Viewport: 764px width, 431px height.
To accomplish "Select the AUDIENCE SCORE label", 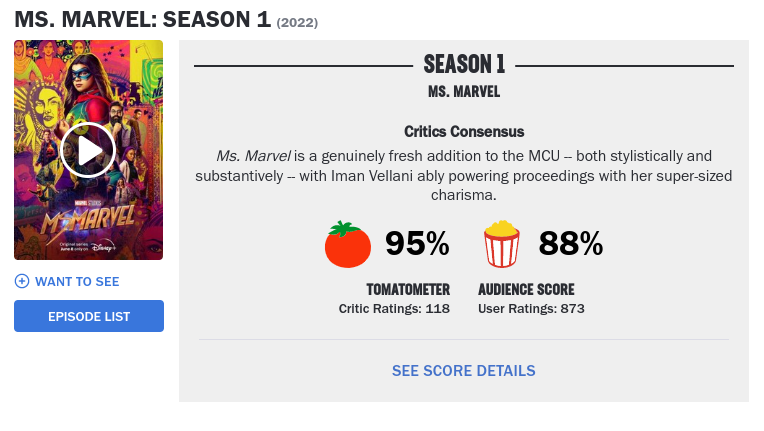I will pyautogui.click(x=526, y=289).
